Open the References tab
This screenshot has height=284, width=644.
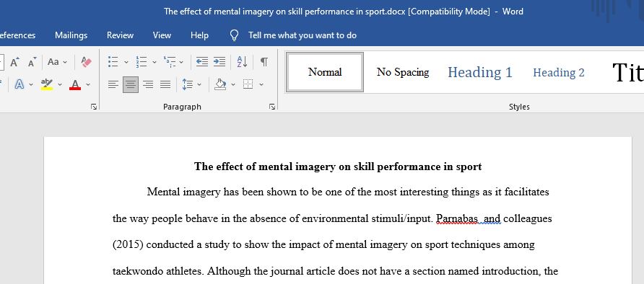coord(17,35)
